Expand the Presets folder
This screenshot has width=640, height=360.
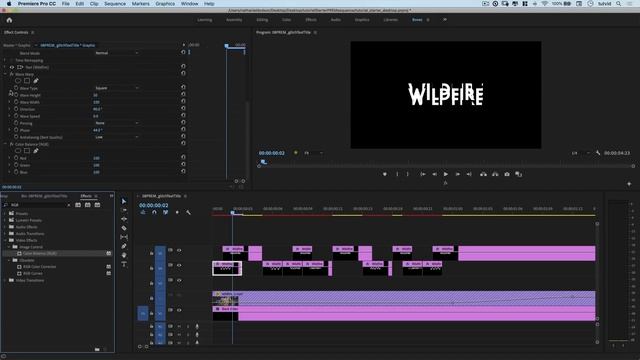(5, 213)
